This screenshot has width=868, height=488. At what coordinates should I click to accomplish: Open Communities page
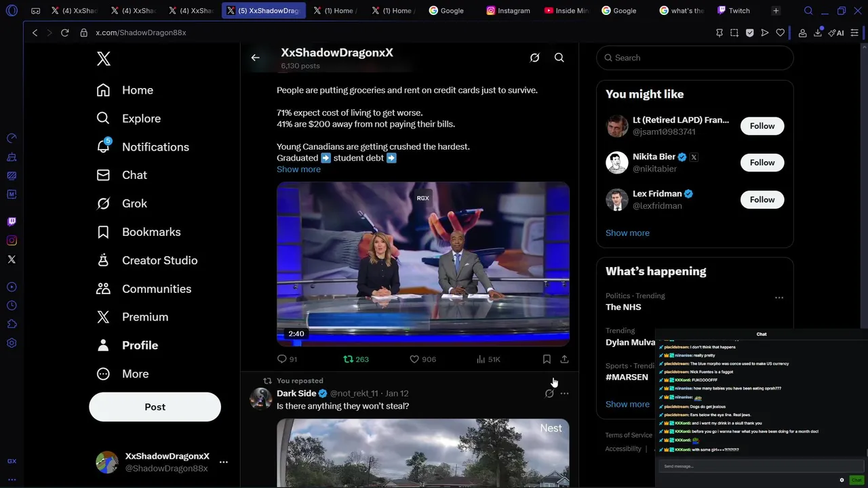pos(144,289)
